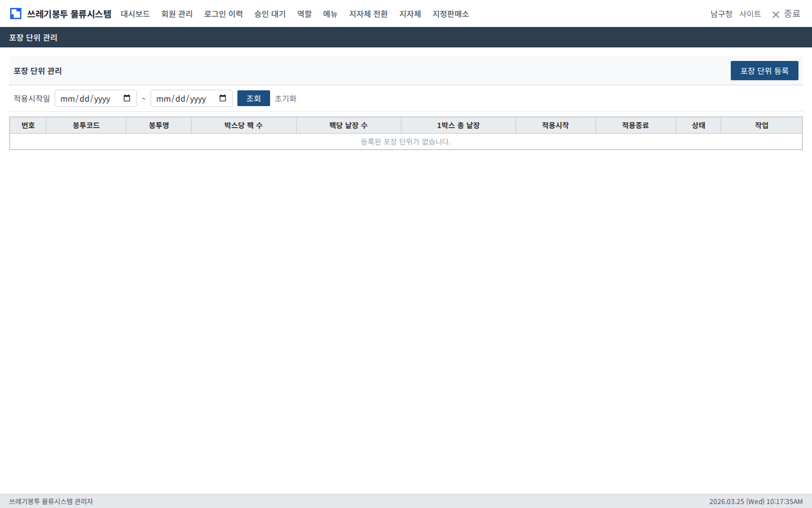Click the 사이트 link in header
Viewport: 812px width, 508px height.
[x=750, y=14]
